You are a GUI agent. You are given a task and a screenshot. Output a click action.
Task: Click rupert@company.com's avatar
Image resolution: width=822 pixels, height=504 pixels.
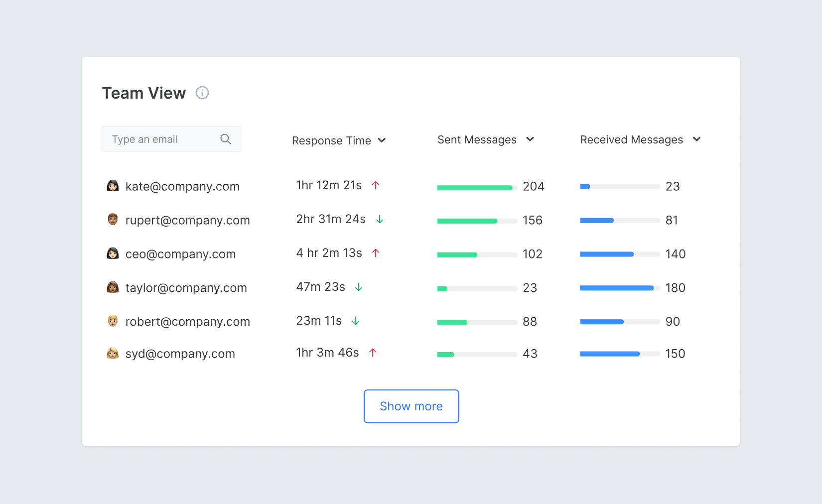[113, 220]
